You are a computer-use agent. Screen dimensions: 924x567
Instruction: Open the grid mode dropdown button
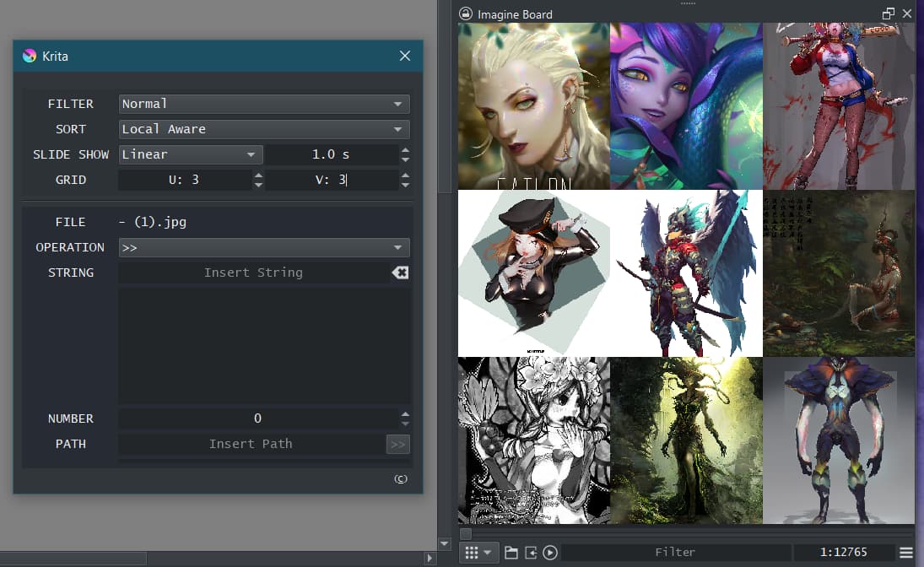pos(478,553)
